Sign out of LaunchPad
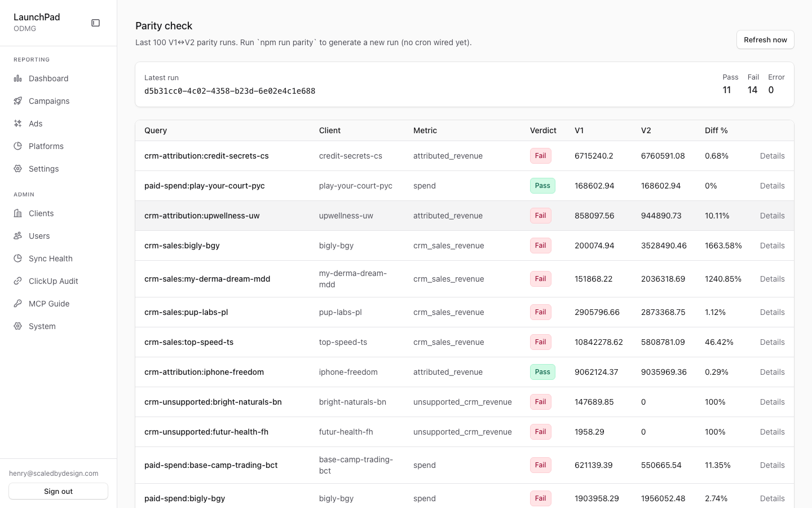Viewport: 812px width, 508px height. coord(58,491)
